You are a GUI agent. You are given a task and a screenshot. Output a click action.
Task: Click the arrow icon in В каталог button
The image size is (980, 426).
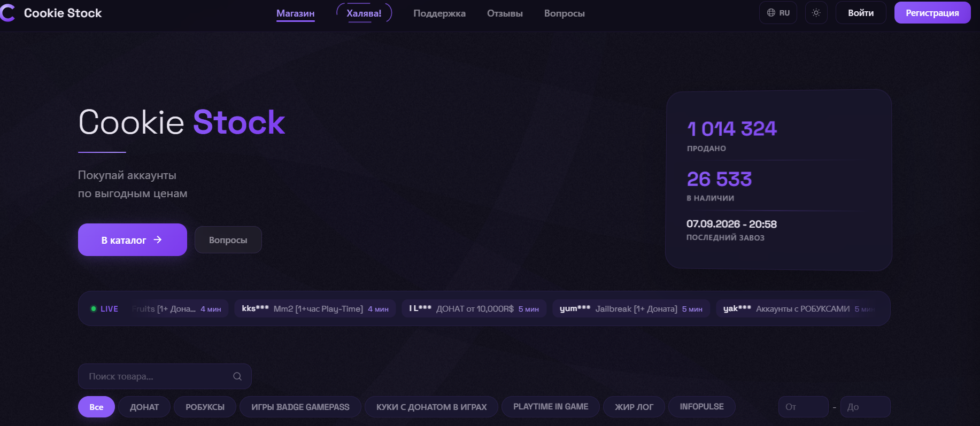click(158, 239)
